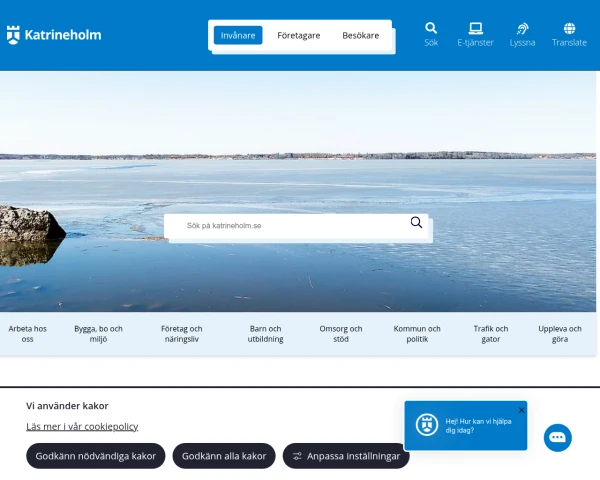The image size is (600, 480).
Task: Click the chat greeting message box
Action: click(466, 426)
